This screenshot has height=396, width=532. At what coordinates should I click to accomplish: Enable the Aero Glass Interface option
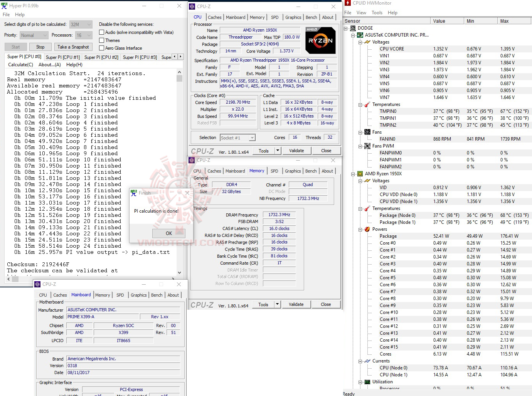click(x=102, y=48)
